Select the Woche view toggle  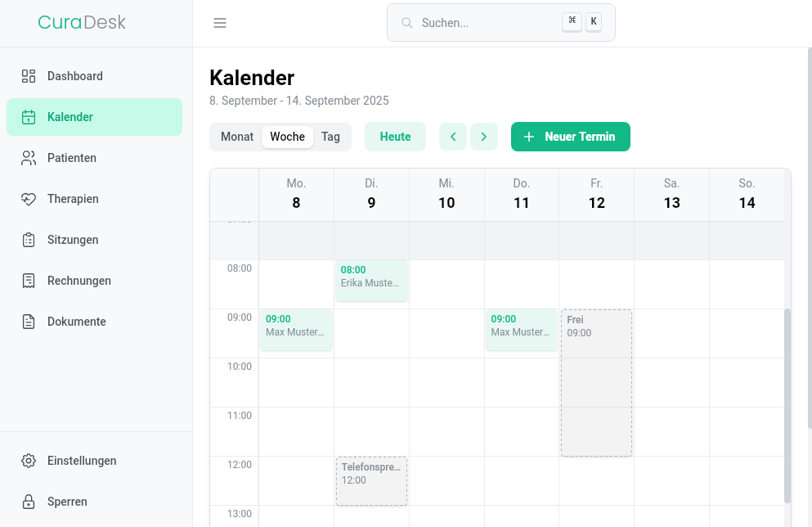(287, 137)
